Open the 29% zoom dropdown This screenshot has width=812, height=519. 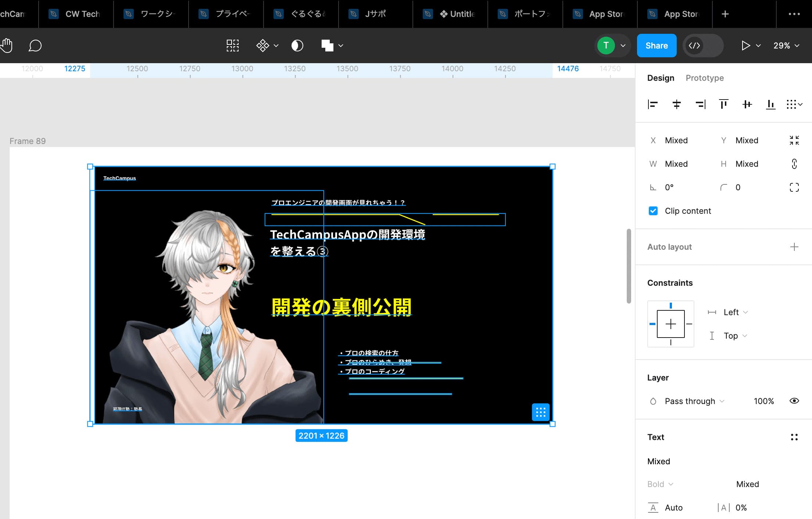click(x=786, y=46)
